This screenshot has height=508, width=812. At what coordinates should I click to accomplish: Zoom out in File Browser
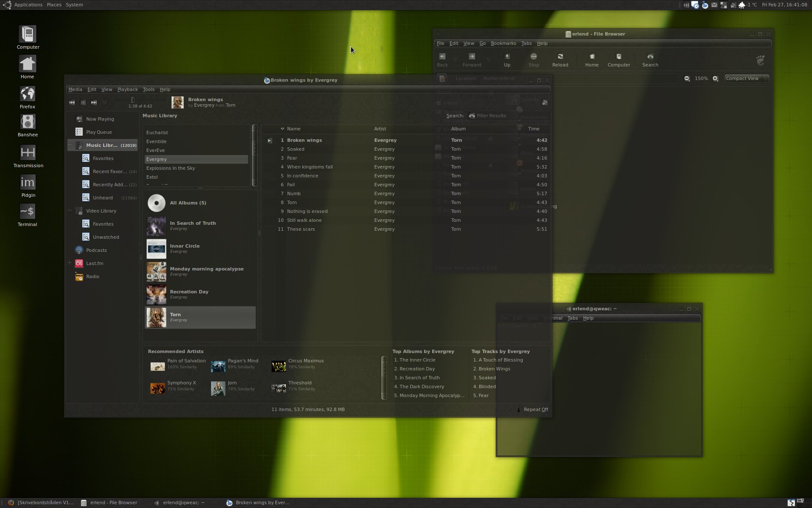[x=687, y=78]
